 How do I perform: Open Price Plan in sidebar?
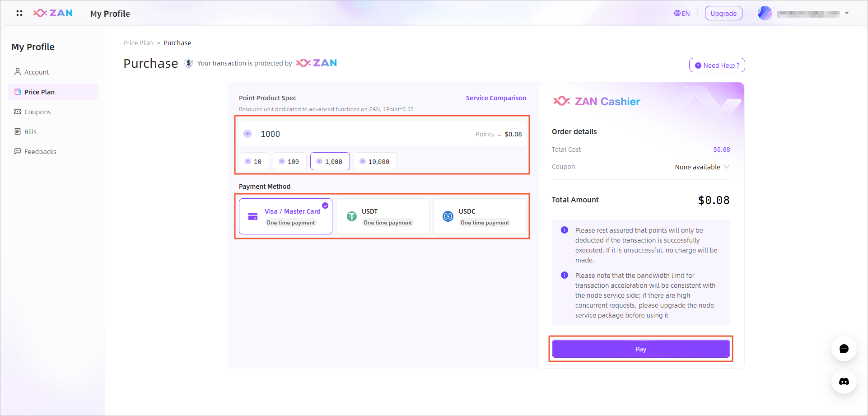(53, 92)
